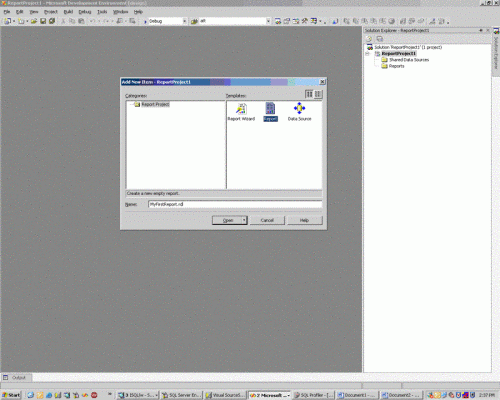Viewport: 500px width, 400px height.
Task: Switch to SQL Server Enterprise Manager taskbar item
Action: (x=182, y=395)
